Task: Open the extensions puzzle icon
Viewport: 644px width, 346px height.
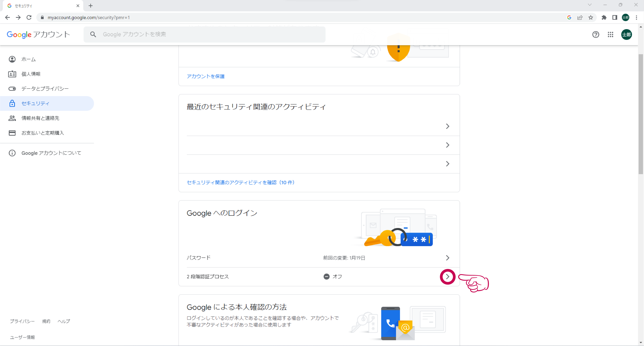Action: tap(604, 17)
